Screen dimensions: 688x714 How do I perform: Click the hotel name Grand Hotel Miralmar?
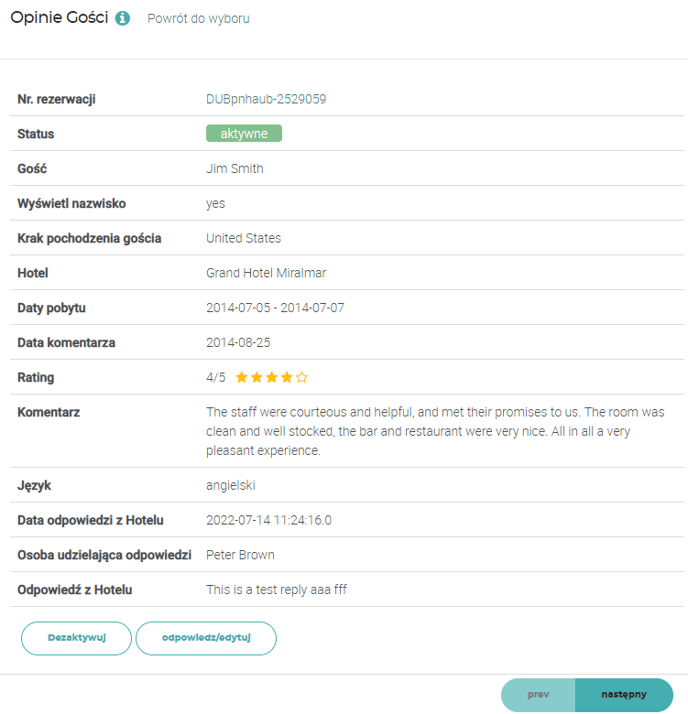266,273
